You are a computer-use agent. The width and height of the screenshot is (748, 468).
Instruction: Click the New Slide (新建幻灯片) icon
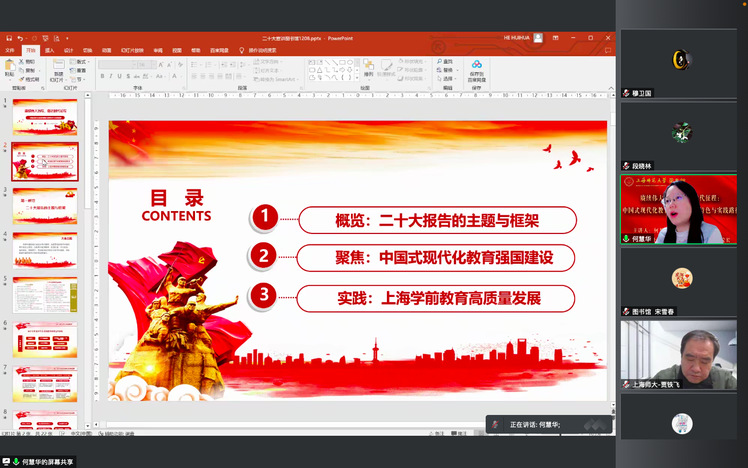[58, 67]
